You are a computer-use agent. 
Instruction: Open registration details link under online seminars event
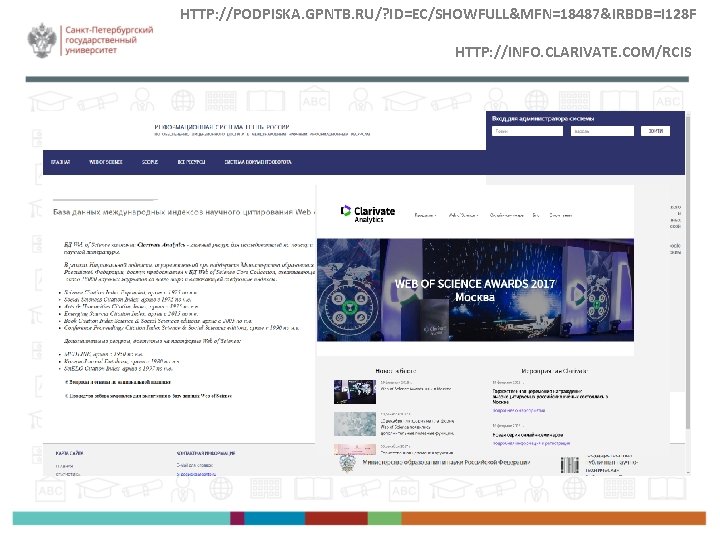coord(531,444)
